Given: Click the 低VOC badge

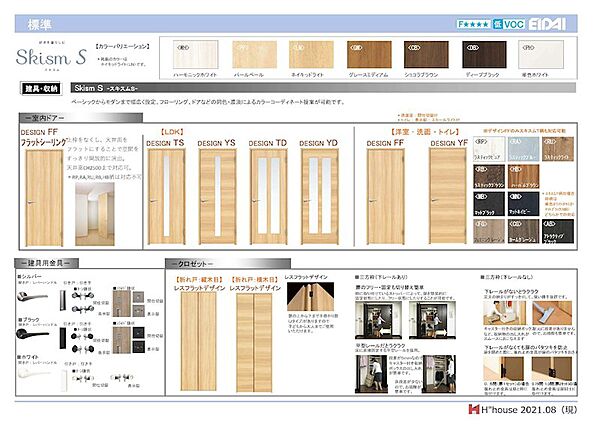Looking at the screenshot, I should [508, 24].
